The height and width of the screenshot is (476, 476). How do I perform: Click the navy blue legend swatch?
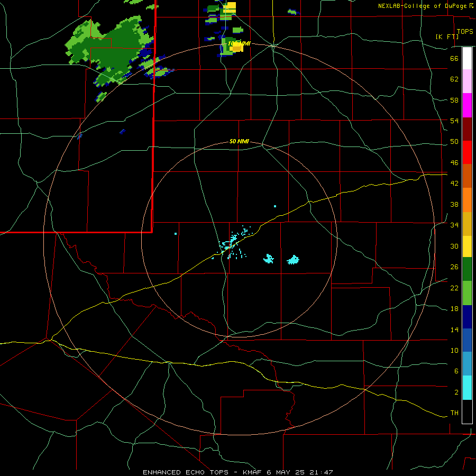467,317
